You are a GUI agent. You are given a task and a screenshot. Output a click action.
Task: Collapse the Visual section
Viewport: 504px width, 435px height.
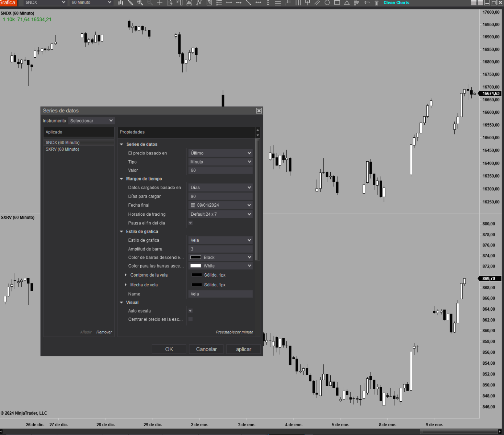121,302
